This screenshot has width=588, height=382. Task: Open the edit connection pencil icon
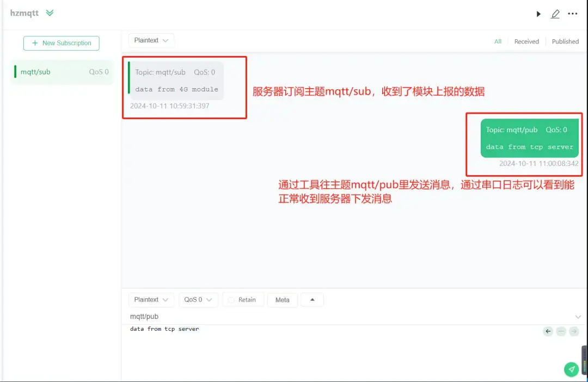point(555,14)
